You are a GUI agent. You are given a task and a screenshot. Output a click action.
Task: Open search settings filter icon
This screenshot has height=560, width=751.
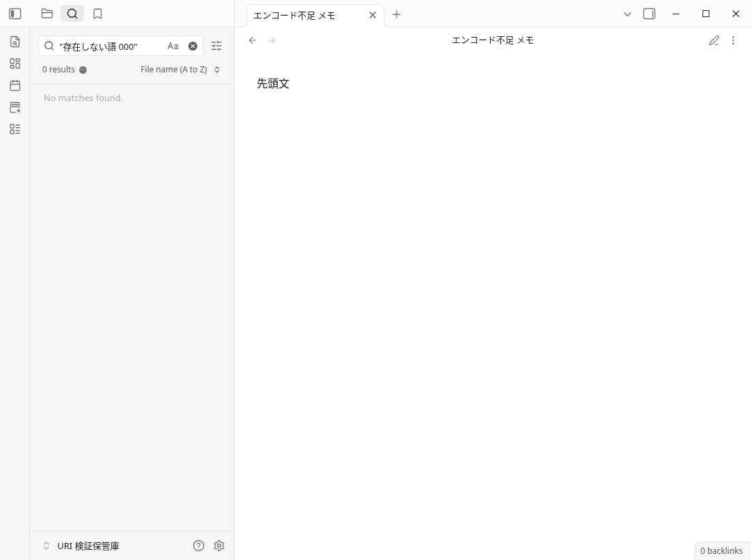[216, 46]
